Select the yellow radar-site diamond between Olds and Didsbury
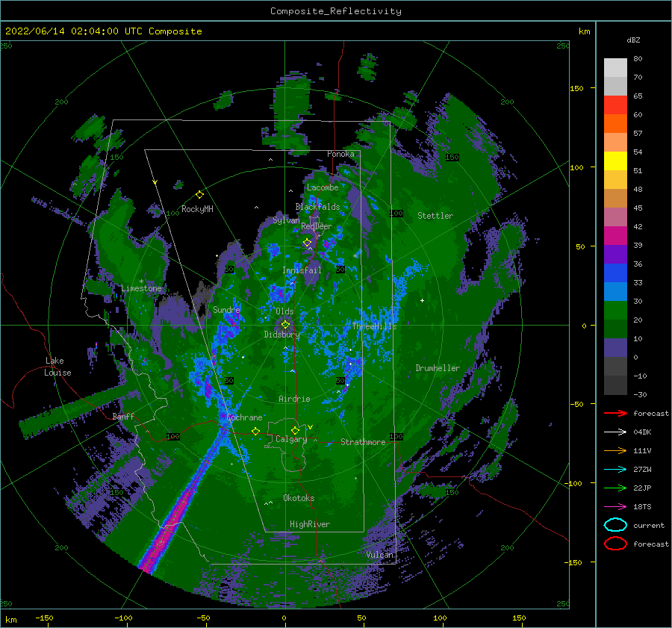This screenshot has height=628, width=672. 285,325
